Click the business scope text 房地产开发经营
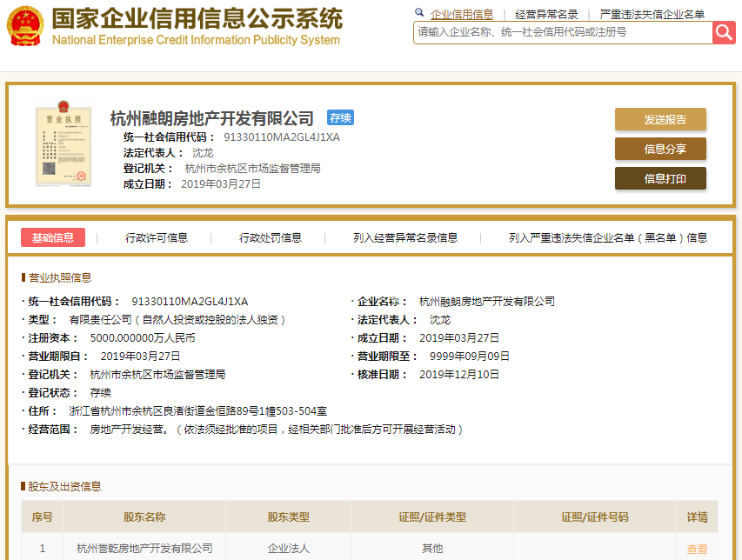Screen dimensions: 742x560 (126, 430)
